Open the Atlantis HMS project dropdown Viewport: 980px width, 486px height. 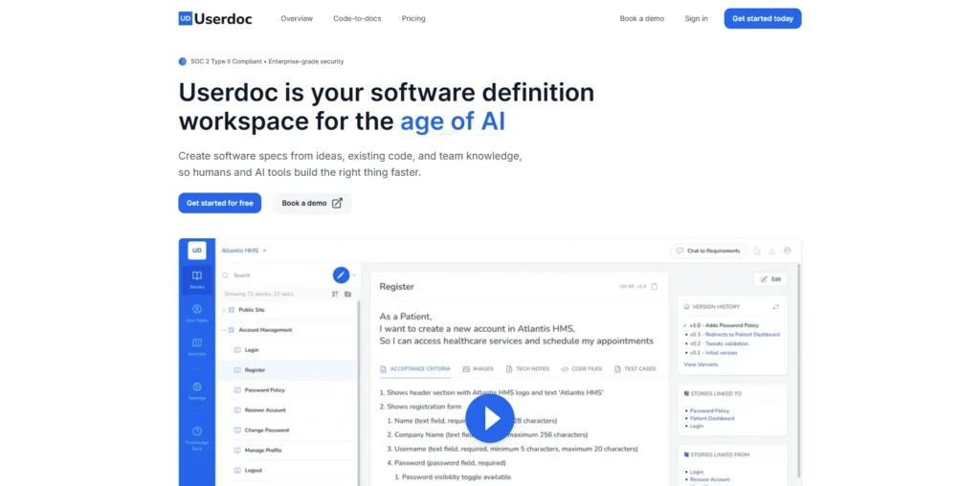(244, 251)
